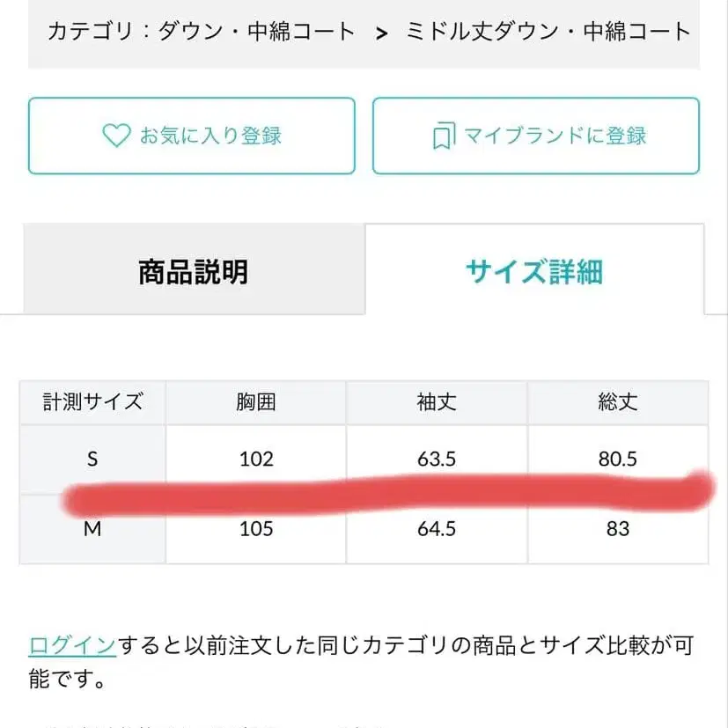The height and width of the screenshot is (728, 728).
Task: Select the size M row label
Action: tap(91, 528)
